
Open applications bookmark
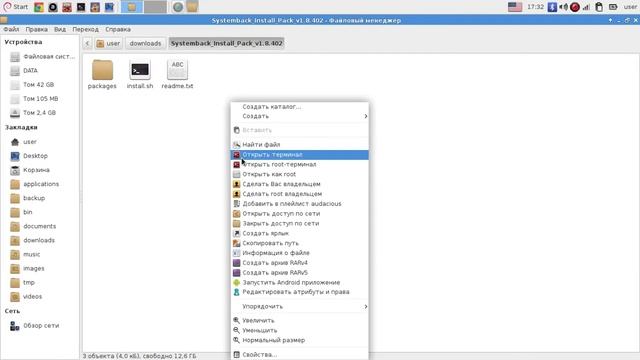tap(35, 184)
